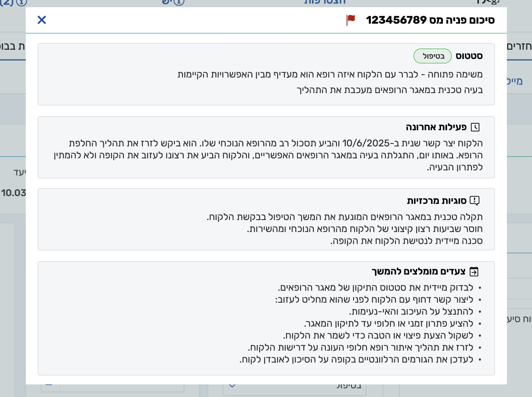
Task: Click the alert bubble icon beside סוגיות מרכזיות
Action: 475,201
